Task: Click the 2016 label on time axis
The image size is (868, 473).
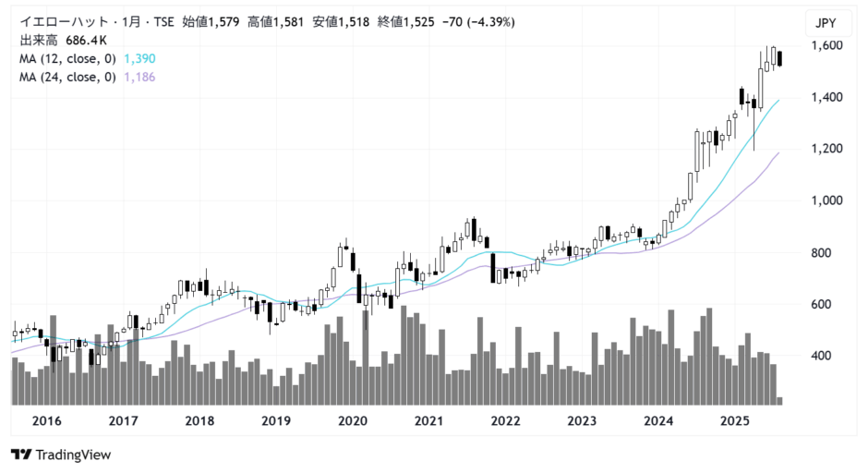Action: click(47, 421)
